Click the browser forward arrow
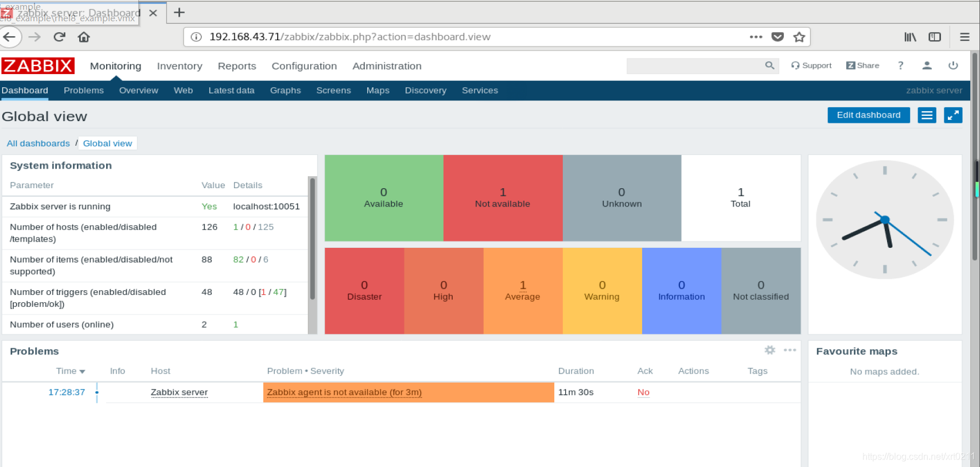Viewport: 980px width, 467px height. pyautogui.click(x=34, y=37)
